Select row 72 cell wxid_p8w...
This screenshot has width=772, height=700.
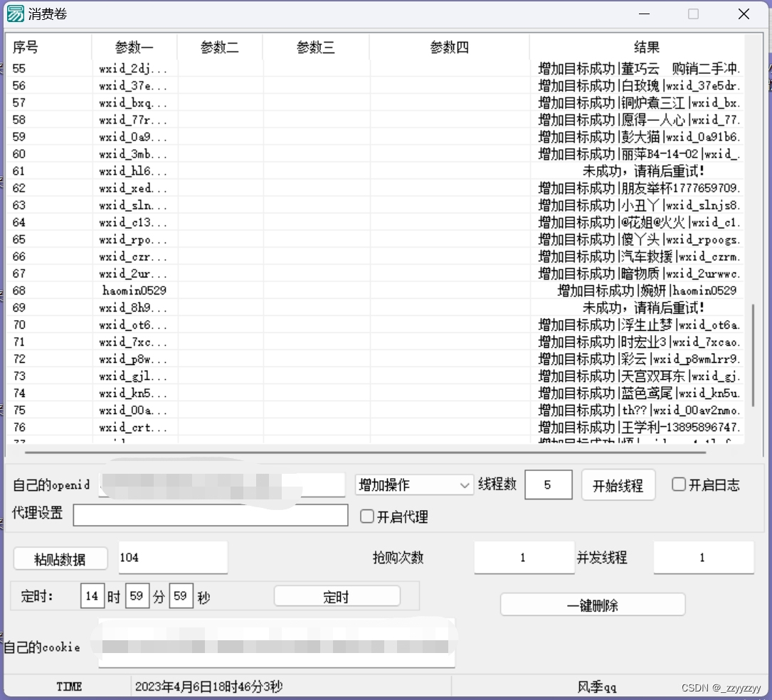134,359
